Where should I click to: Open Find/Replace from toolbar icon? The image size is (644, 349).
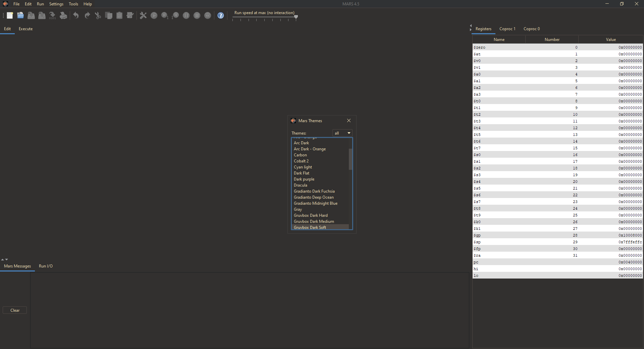pyautogui.click(x=130, y=15)
